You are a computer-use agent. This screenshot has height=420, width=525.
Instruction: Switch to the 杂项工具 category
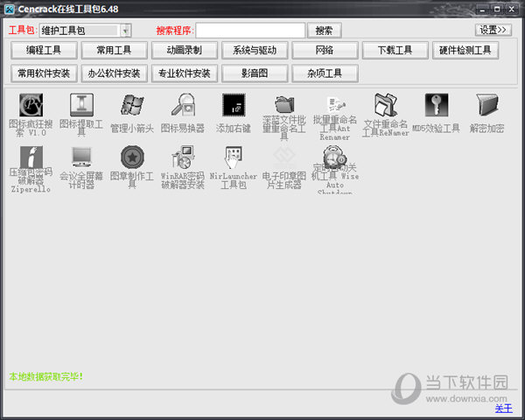(325, 73)
